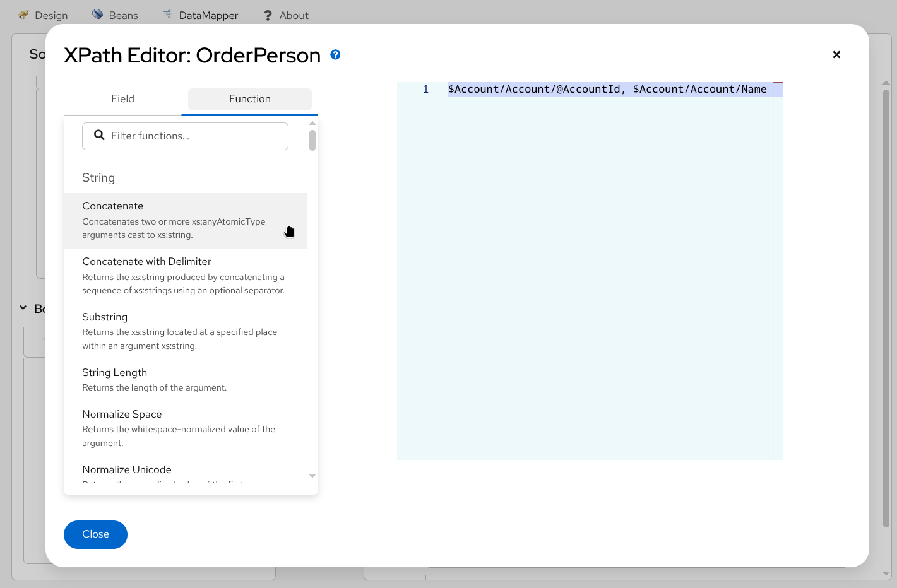Viewport: 897px width, 588px height.
Task: Click the scroll-up arrow atop the function list
Action: (x=312, y=124)
